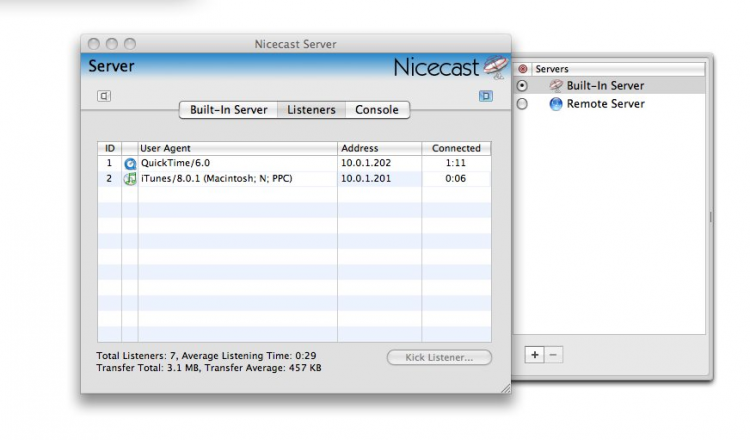
Task: Click the Remote Server globe icon
Action: click(556, 104)
